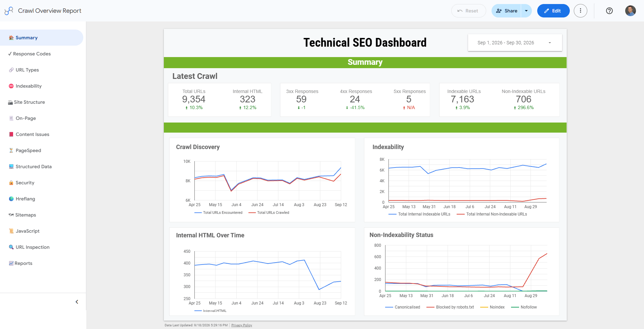644x329 pixels.
Task: Click the Noindex legend entry
Action: 492,307
